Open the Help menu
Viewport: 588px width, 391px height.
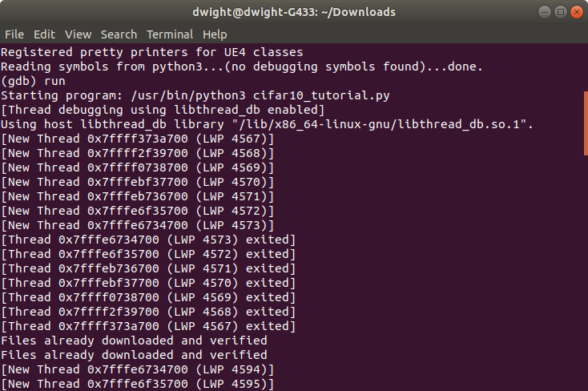[x=215, y=34]
